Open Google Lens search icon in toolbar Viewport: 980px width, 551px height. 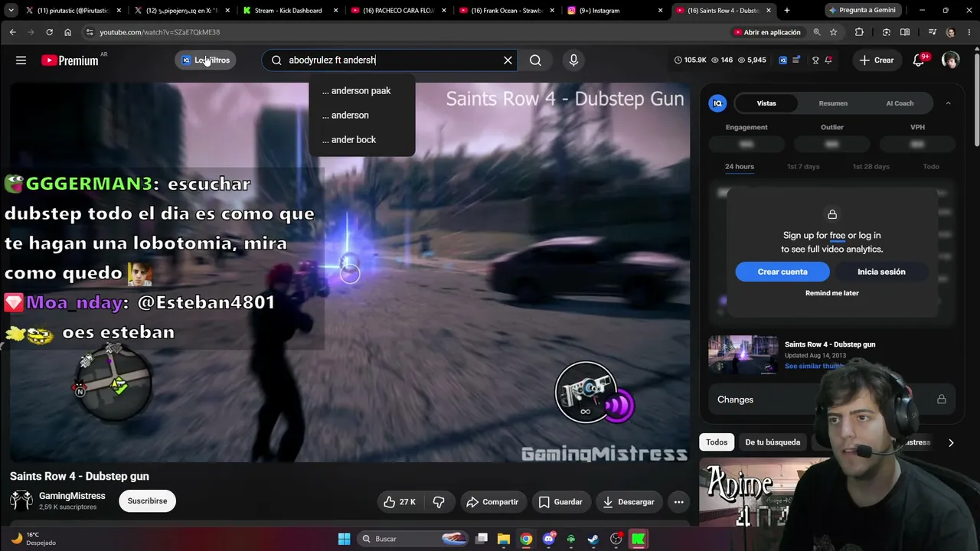click(x=887, y=32)
